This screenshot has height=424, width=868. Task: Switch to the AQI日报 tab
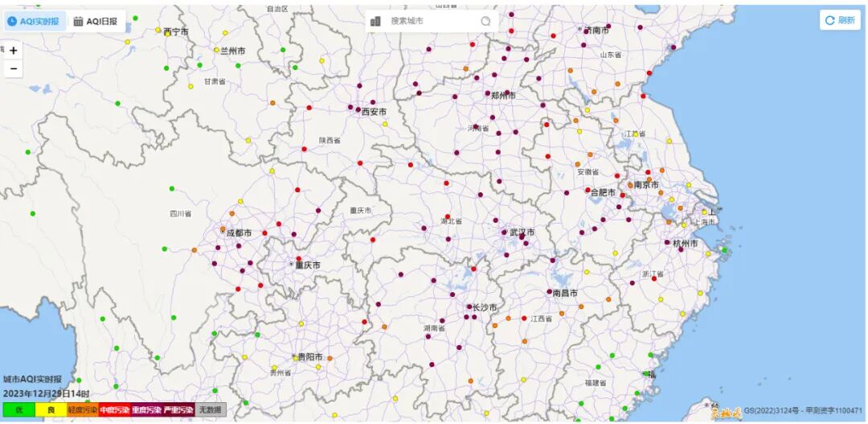[x=96, y=21]
